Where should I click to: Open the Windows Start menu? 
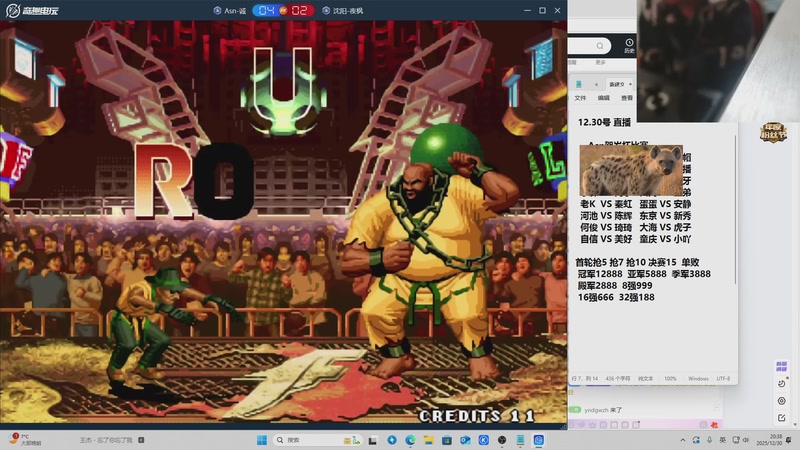pos(262,440)
